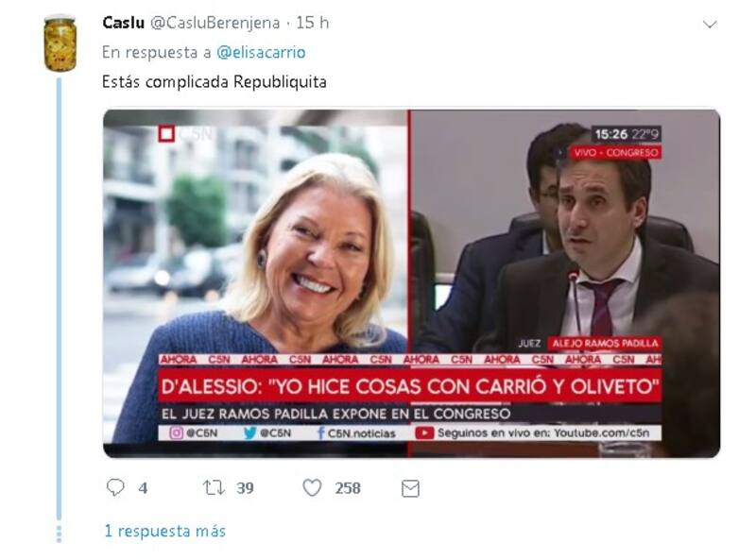Like the tweet with the heart icon
The image size is (756, 560).
click(x=312, y=487)
